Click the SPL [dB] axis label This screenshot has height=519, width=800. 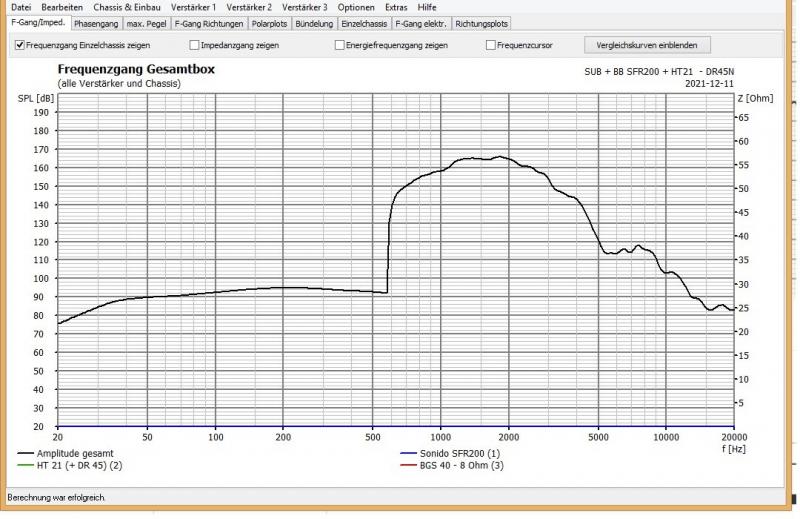(x=35, y=98)
